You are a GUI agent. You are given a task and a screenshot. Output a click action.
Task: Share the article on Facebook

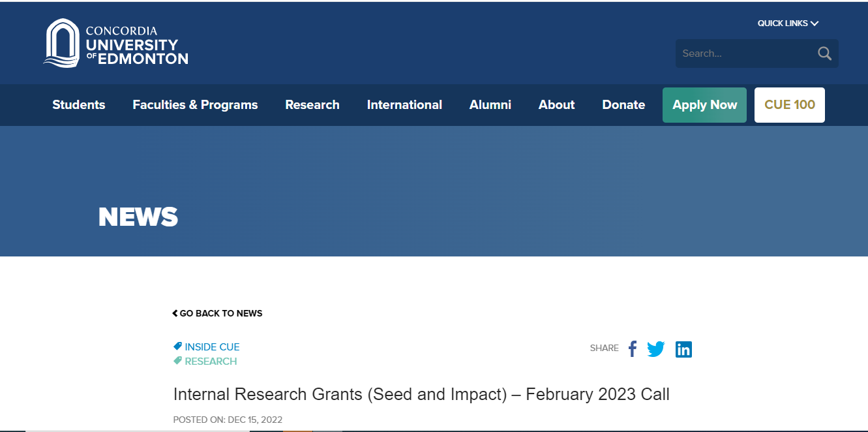coord(632,349)
